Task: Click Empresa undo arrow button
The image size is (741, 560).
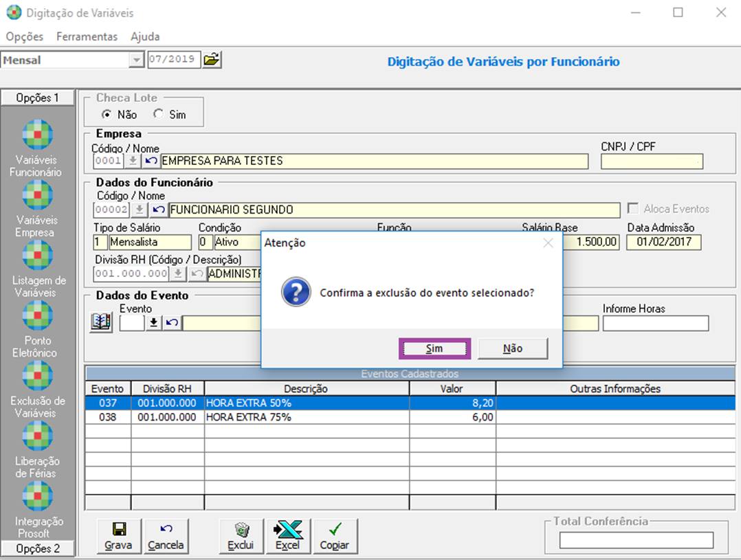Action: coord(151,161)
